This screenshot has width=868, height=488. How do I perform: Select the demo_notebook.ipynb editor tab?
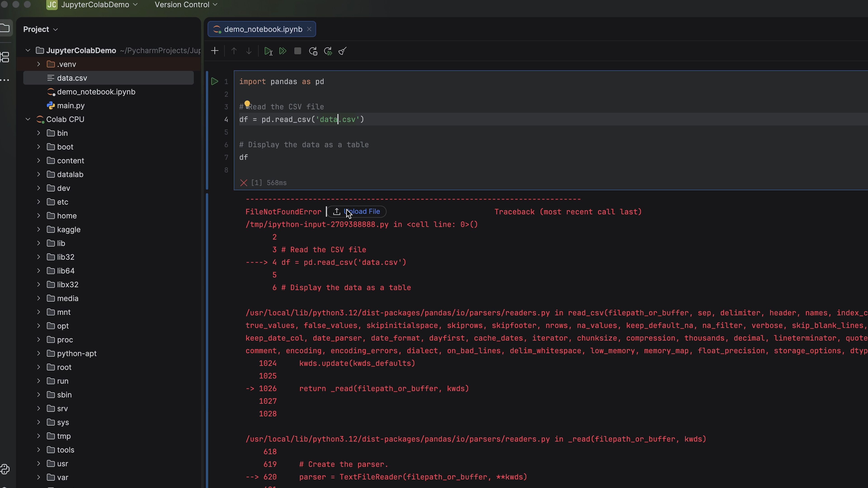(262, 29)
